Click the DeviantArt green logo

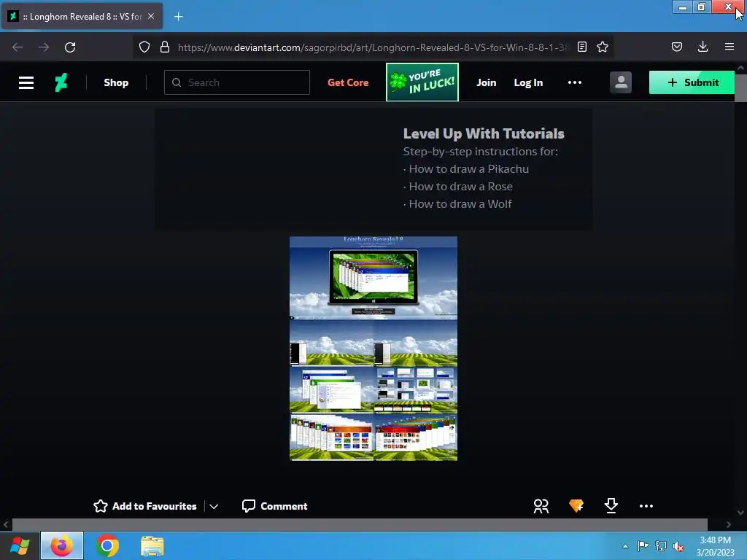[x=61, y=82]
